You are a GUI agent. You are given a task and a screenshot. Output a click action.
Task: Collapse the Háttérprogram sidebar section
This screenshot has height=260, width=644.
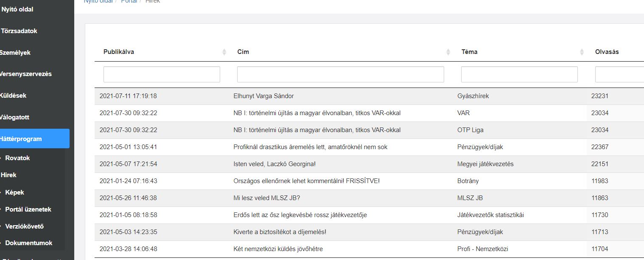pyautogui.click(x=35, y=139)
